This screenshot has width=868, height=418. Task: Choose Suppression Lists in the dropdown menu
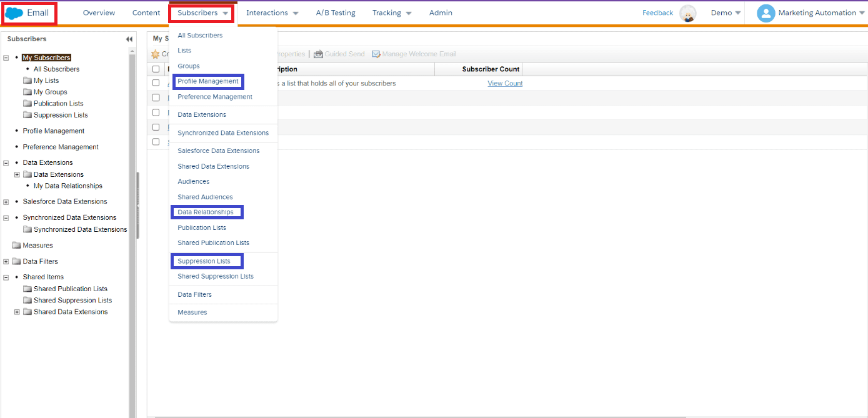(204, 261)
